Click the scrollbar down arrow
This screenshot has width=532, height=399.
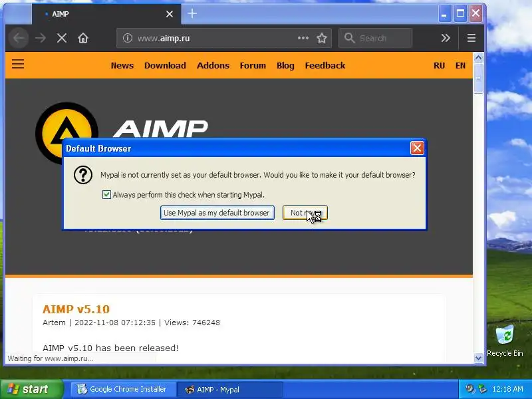(478, 358)
